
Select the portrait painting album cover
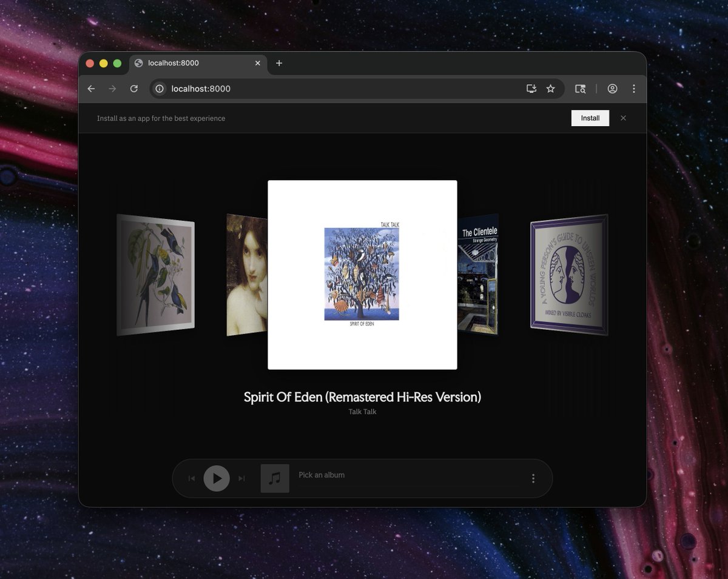(247, 275)
